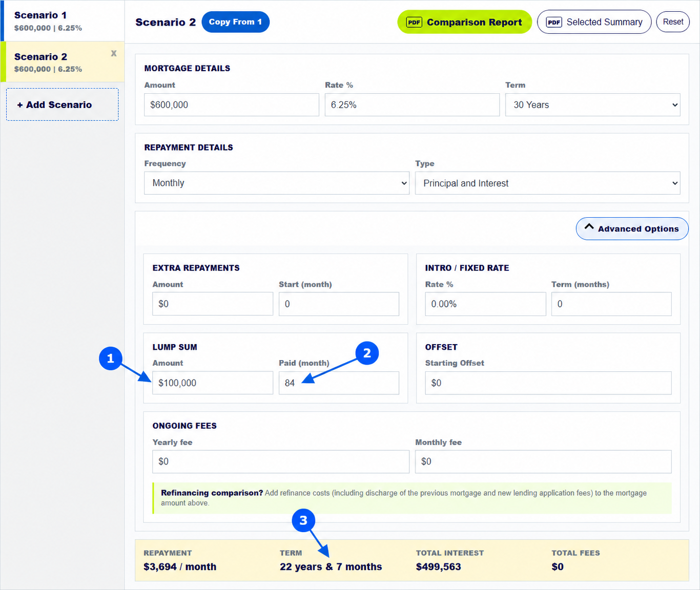Click the mortgage Rate % field
The width and height of the screenshot is (700, 590).
pyautogui.click(x=412, y=105)
